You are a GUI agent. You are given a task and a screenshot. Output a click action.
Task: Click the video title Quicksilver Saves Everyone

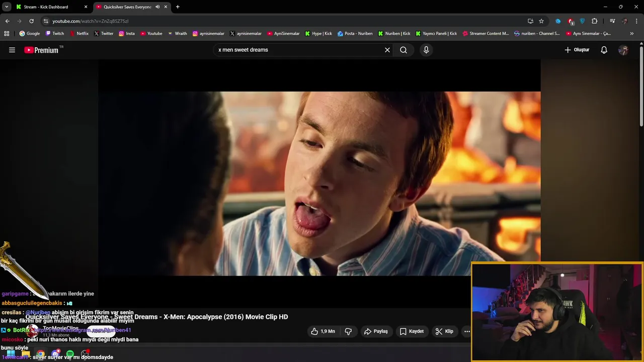[x=157, y=317]
